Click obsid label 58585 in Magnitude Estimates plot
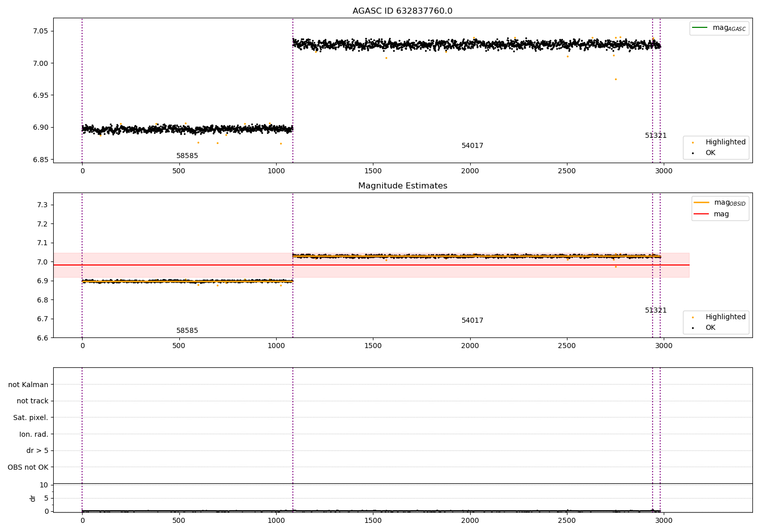 pos(187,331)
